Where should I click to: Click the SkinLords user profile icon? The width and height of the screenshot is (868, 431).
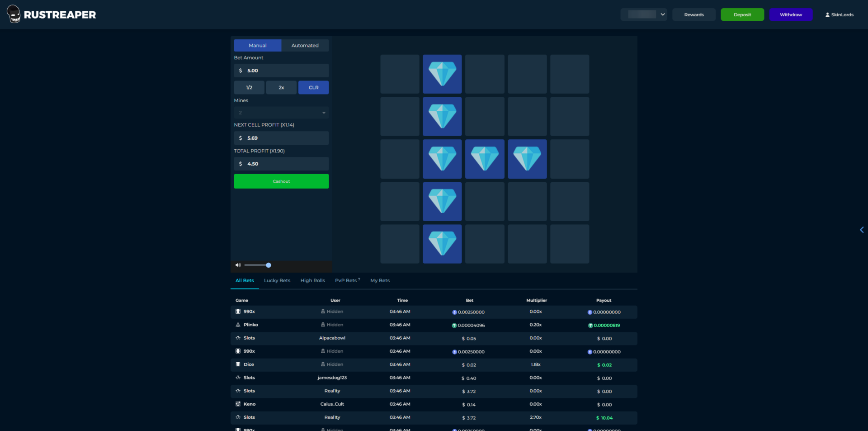tap(827, 15)
